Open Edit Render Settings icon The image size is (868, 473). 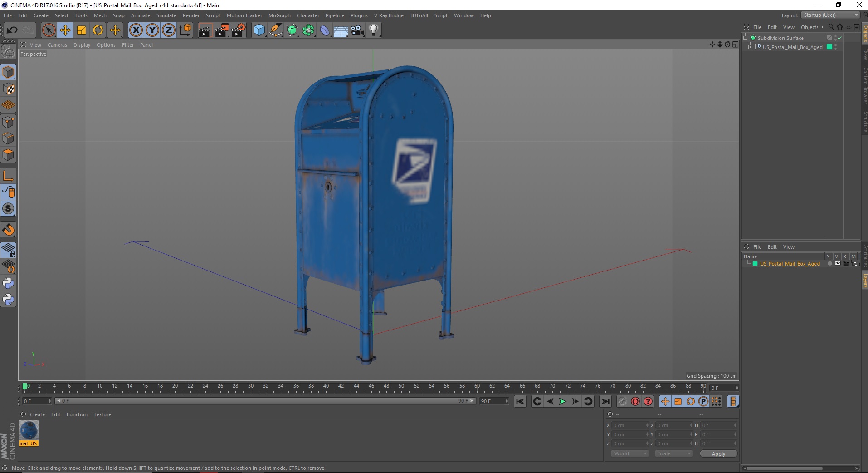coord(239,30)
